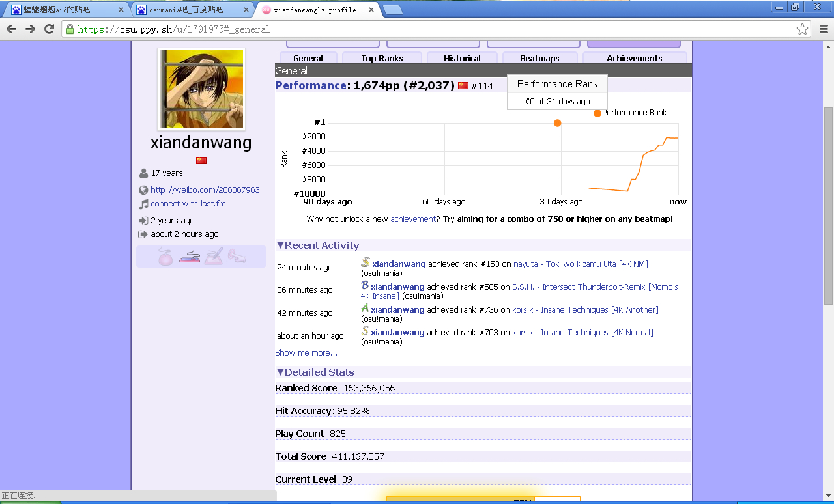Switch to the osumania吧_百度贴吧 browser tab
This screenshot has width=834, height=504.
tap(189, 10)
